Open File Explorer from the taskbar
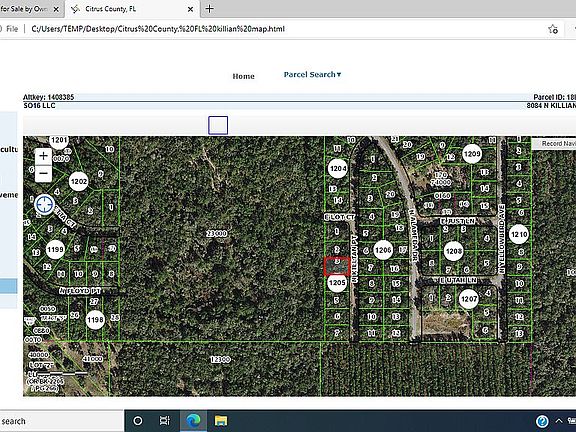 tap(221, 421)
